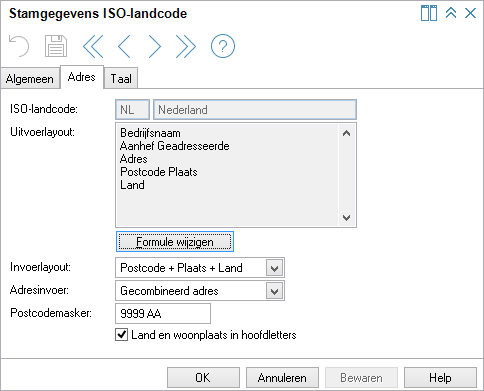Click into the Postcodemasker field

coord(163,313)
